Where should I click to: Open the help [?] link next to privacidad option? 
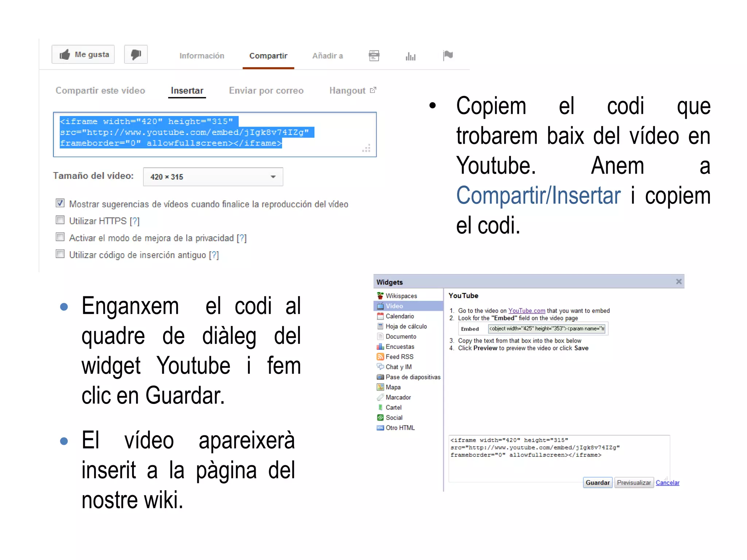tap(241, 238)
